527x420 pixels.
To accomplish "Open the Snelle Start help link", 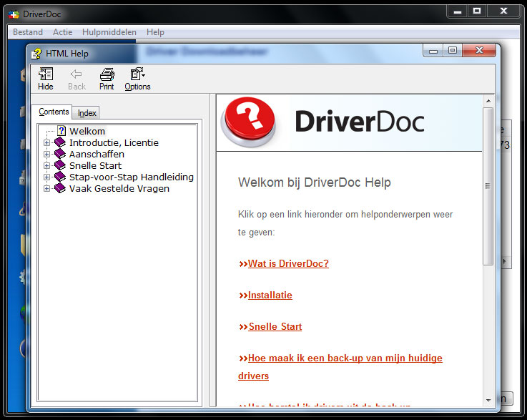I will [275, 326].
